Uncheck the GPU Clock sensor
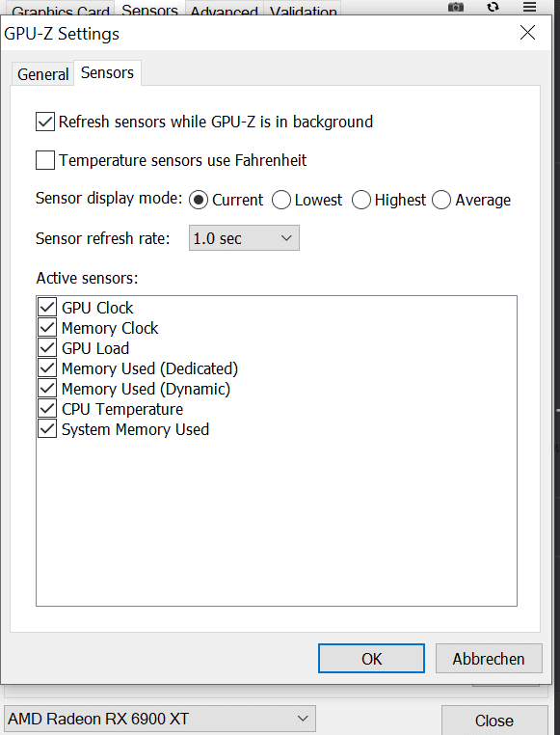 tap(47, 308)
